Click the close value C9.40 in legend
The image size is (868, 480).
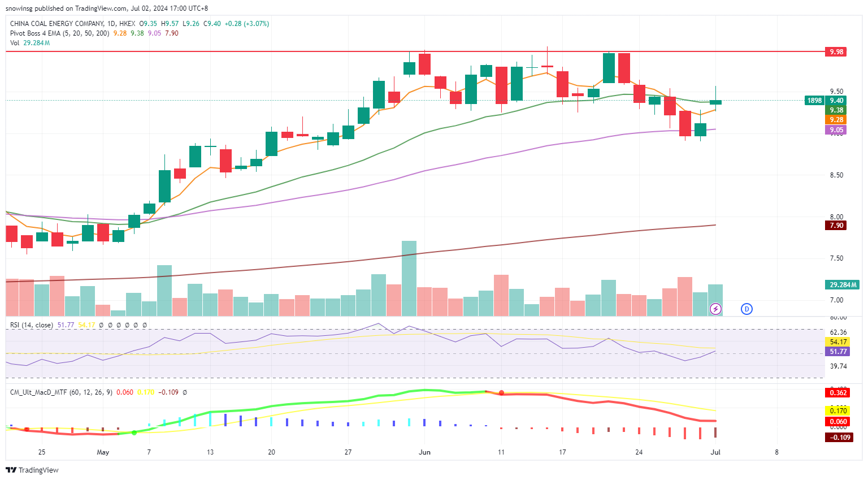click(212, 24)
